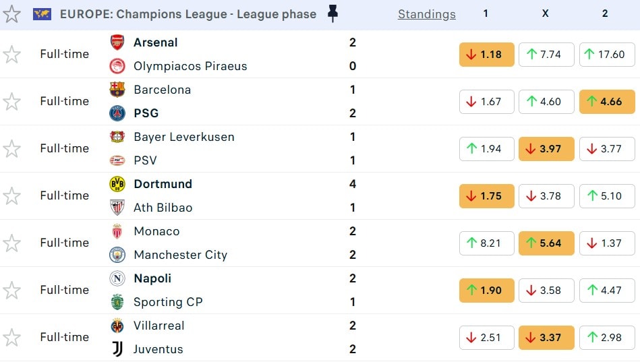Choose draw odds 3.97 for Leverkusen vs PSV
This screenshot has height=364, width=640.
coord(546,149)
